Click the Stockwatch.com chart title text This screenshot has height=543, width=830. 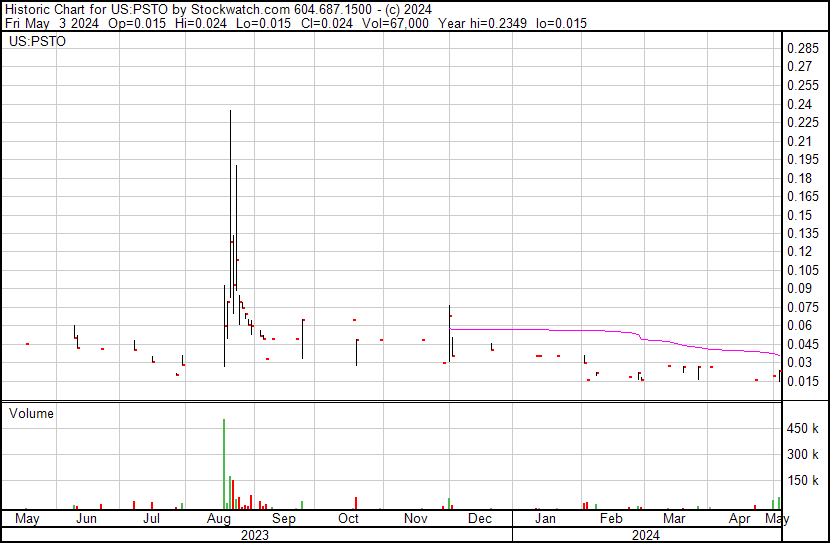240,10
